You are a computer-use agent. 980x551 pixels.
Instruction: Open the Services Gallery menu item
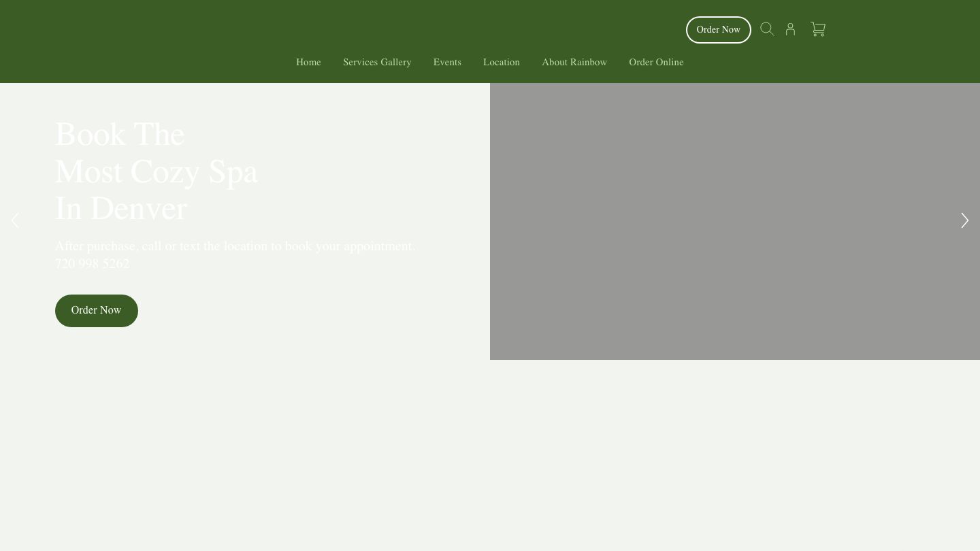377,63
